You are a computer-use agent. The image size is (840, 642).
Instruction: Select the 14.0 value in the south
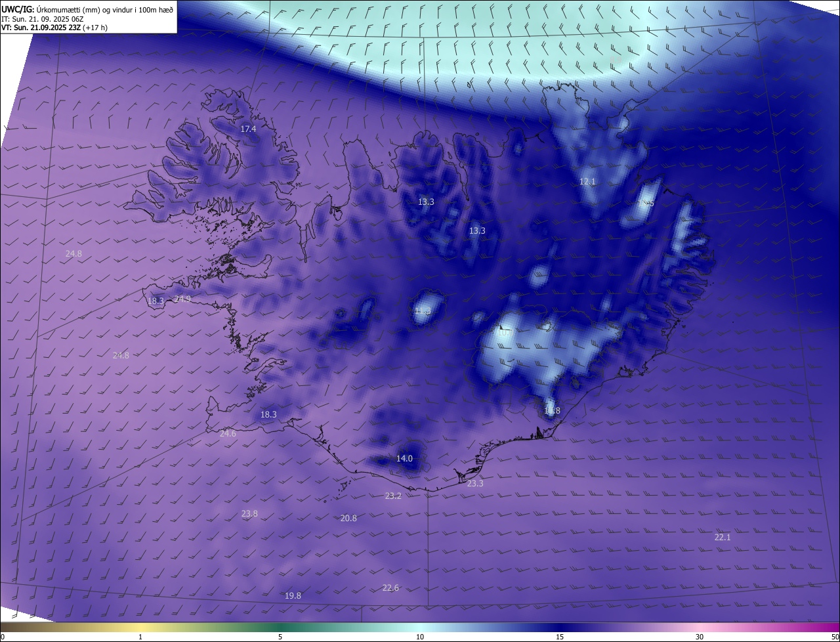point(404,458)
